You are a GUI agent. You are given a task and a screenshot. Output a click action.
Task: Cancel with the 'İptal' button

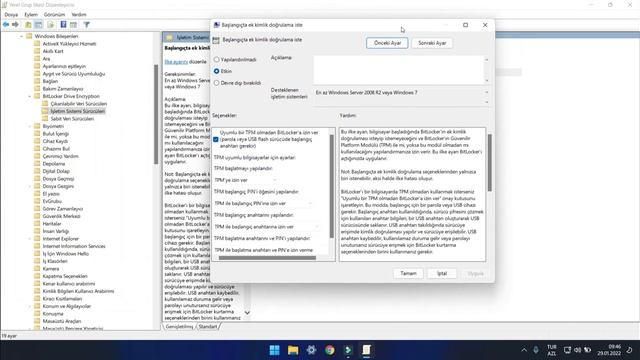coord(442,273)
